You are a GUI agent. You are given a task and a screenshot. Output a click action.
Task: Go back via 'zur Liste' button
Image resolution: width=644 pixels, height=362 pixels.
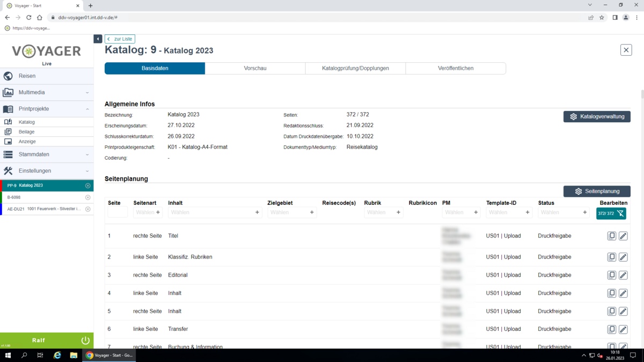coord(120,39)
